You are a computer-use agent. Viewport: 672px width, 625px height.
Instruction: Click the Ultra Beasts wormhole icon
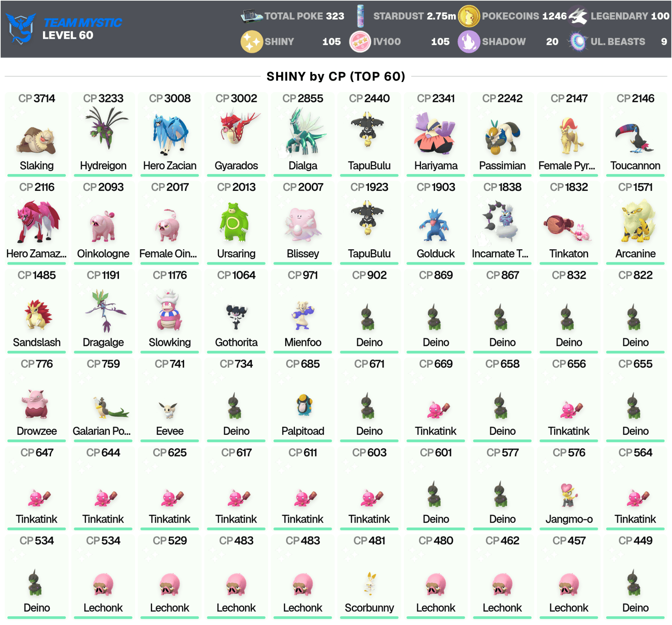point(578,42)
